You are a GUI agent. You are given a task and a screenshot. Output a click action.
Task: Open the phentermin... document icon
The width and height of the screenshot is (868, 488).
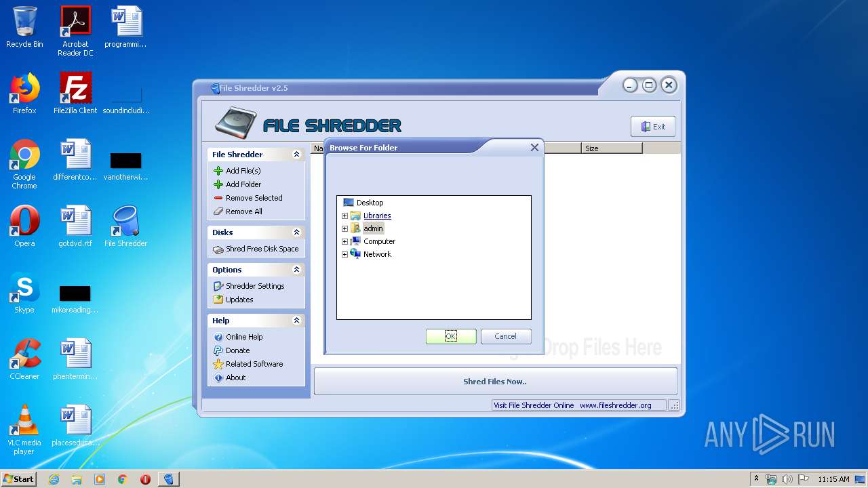(x=75, y=359)
